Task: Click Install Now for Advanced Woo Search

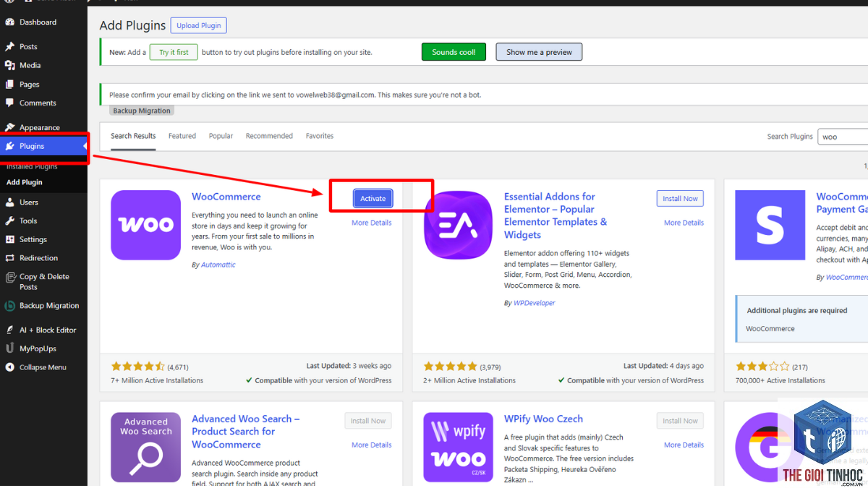Action: click(x=368, y=421)
